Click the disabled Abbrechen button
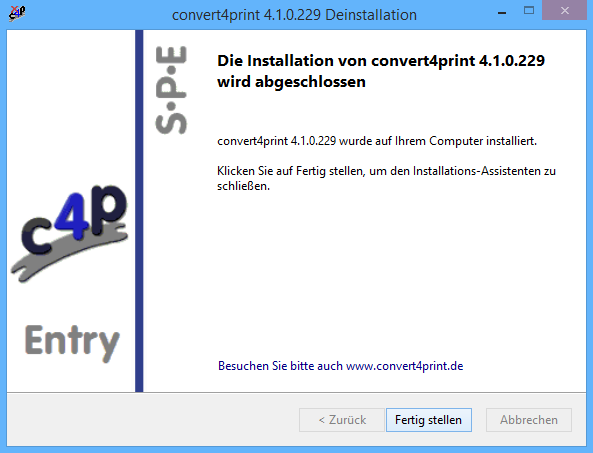This screenshot has width=593, height=453. click(529, 420)
